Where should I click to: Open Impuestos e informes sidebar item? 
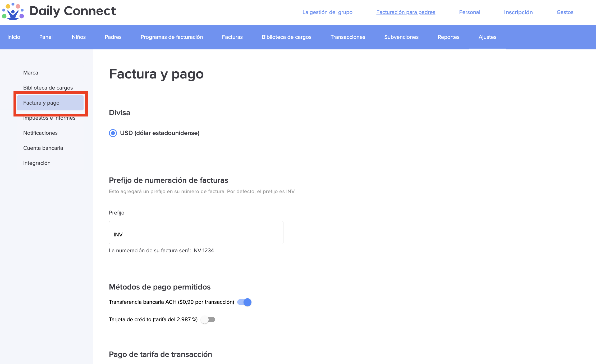(49, 119)
